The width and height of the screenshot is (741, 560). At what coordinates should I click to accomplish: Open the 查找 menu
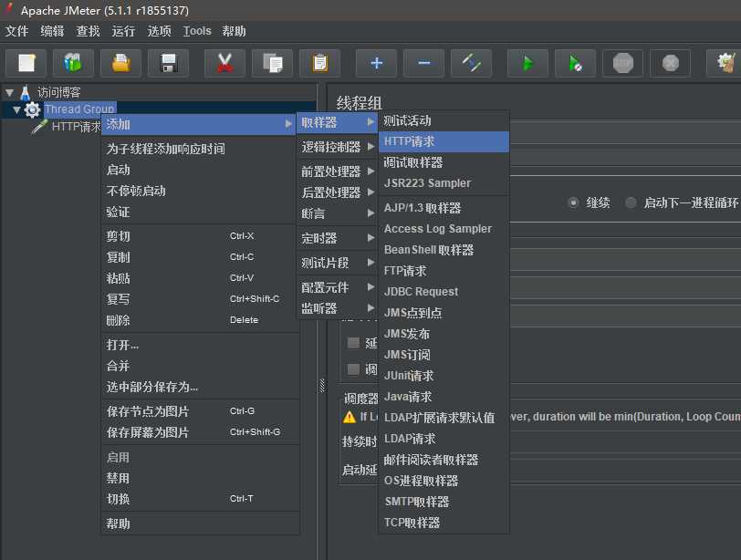tap(89, 31)
